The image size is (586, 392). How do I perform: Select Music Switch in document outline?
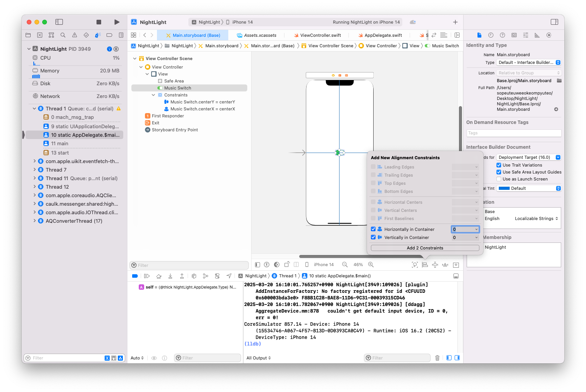189,88
